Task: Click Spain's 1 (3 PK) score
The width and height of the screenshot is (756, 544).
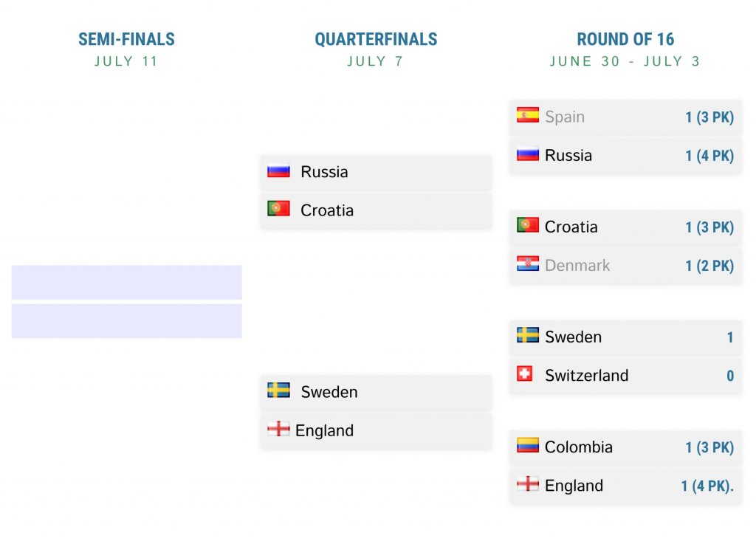Action: coord(709,117)
